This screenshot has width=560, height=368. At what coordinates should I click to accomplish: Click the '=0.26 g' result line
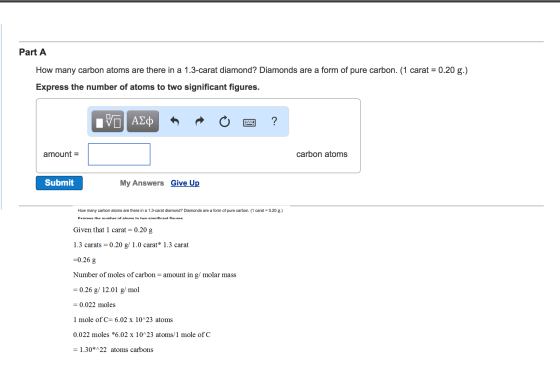[85, 260]
